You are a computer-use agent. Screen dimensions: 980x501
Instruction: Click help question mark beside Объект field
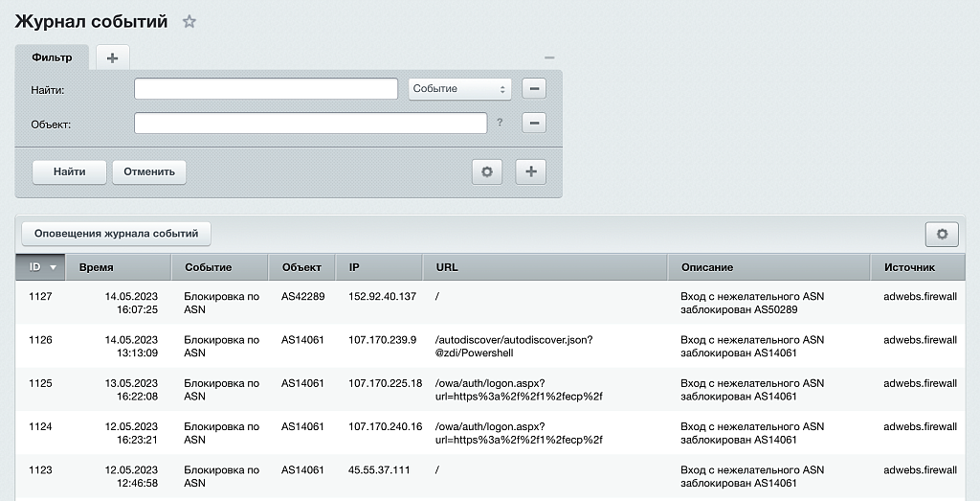500,124
